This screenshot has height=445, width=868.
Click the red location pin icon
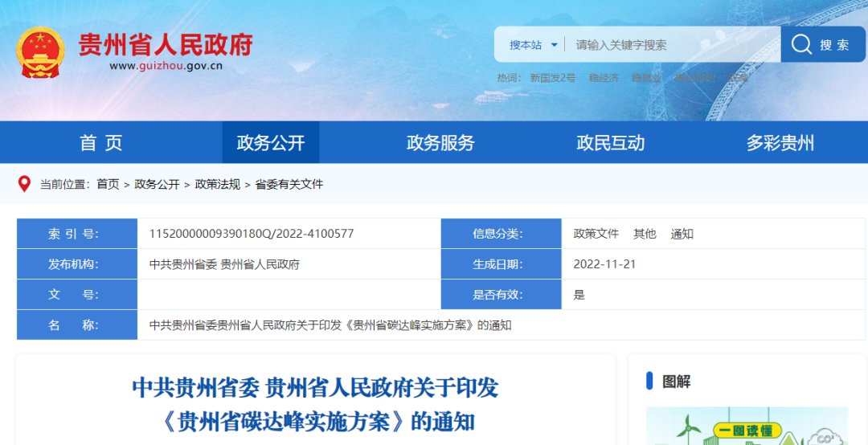[24, 184]
